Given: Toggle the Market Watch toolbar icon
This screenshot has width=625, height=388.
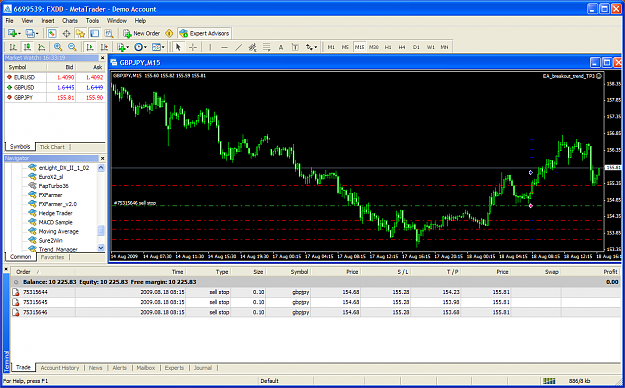Looking at the screenshot, I should [52, 33].
